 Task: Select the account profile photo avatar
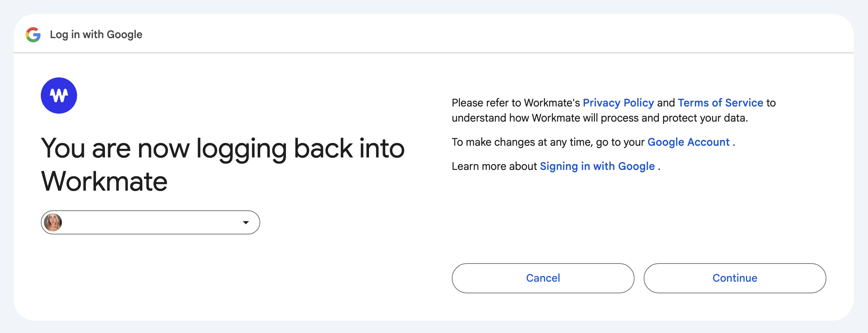click(53, 222)
